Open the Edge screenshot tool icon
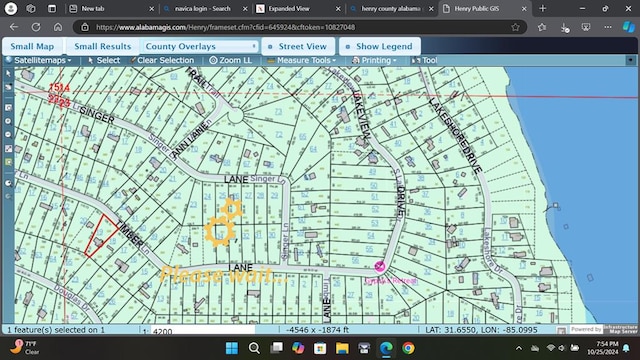The height and width of the screenshot is (360, 640). click(x=586, y=27)
